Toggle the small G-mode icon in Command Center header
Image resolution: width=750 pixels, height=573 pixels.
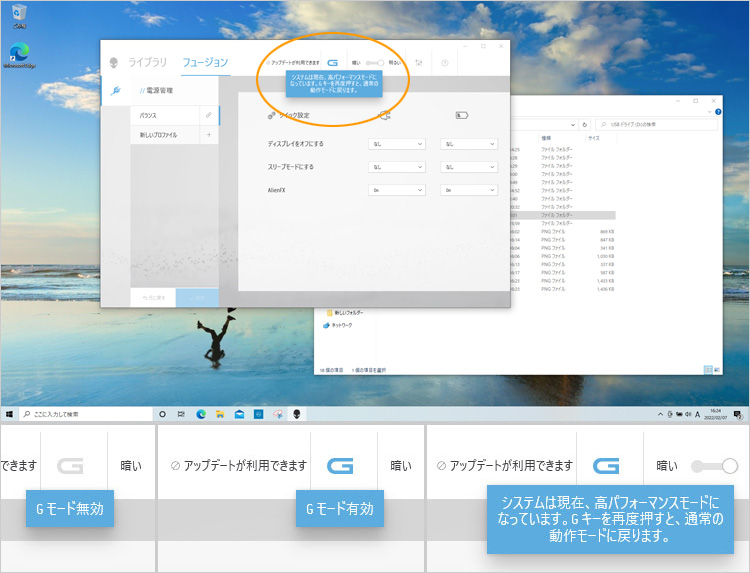click(332, 63)
